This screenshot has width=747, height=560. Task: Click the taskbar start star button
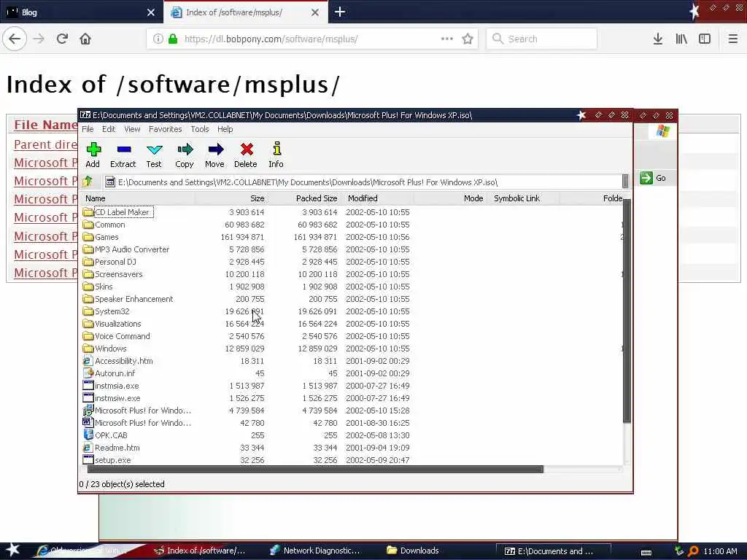(x=12, y=550)
